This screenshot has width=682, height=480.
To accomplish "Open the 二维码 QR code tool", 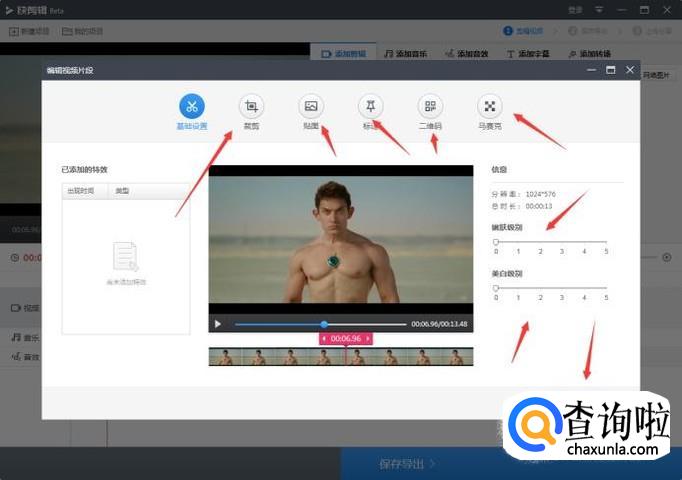I will click(430, 106).
